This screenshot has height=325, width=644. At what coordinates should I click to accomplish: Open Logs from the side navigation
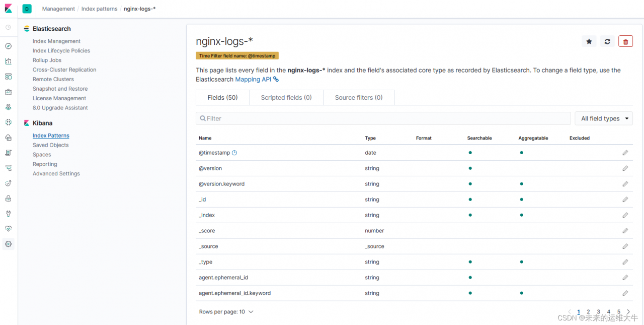tap(8, 153)
